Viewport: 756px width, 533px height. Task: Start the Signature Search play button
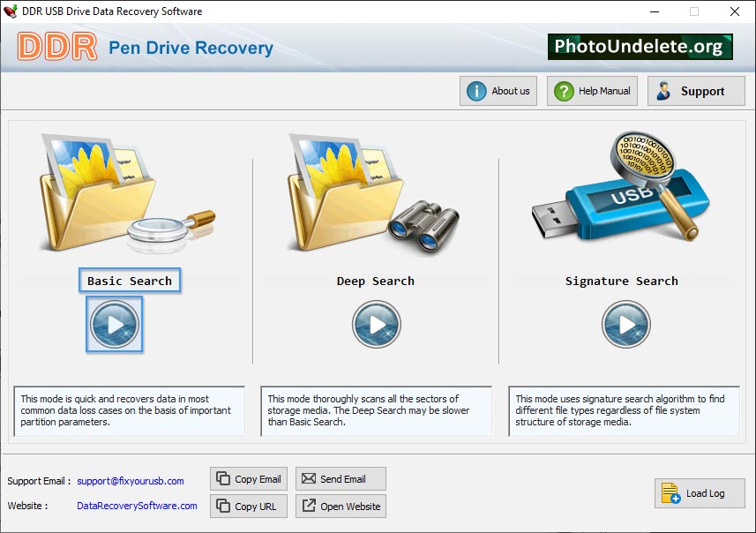(x=625, y=324)
